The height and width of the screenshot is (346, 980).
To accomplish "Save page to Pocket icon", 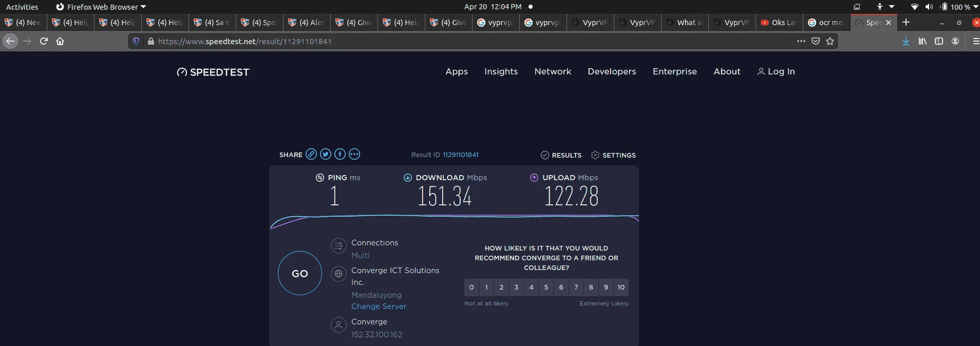I will (x=816, y=41).
